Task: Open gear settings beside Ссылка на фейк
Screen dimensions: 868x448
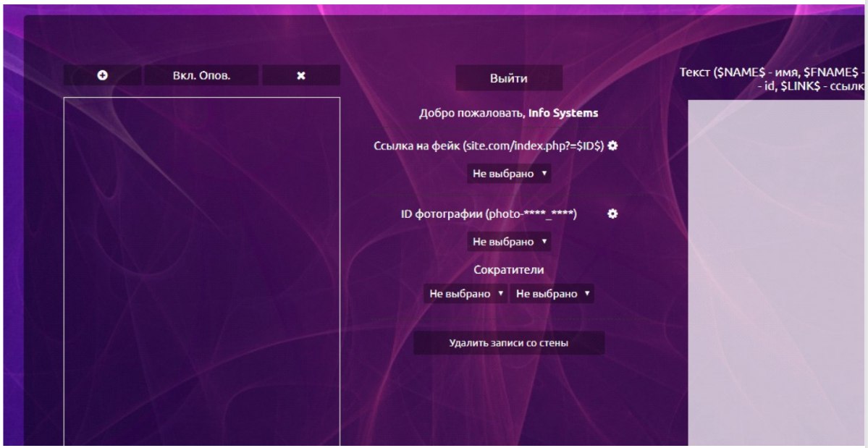Action: click(613, 145)
